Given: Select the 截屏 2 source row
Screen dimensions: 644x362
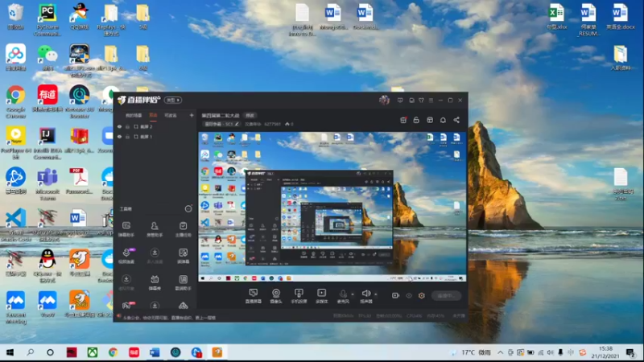Looking at the screenshot, I should click(155, 126).
